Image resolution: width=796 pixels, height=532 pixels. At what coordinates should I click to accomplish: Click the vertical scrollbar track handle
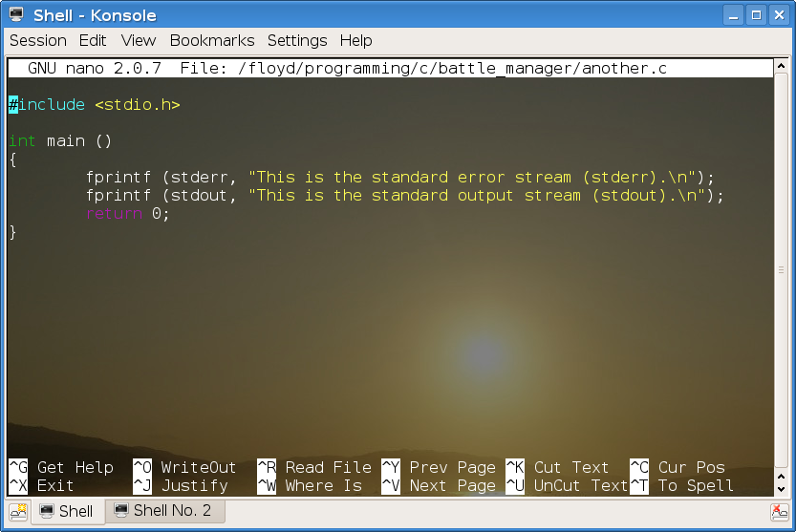tap(782, 270)
